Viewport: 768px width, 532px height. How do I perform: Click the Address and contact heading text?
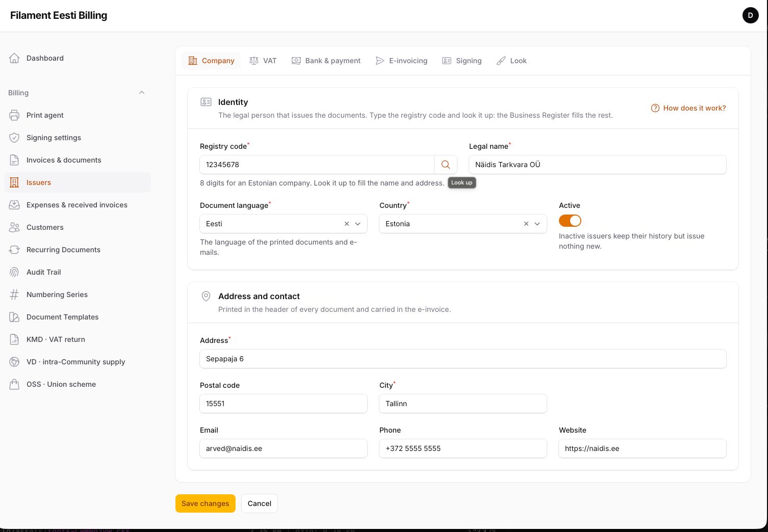point(259,296)
